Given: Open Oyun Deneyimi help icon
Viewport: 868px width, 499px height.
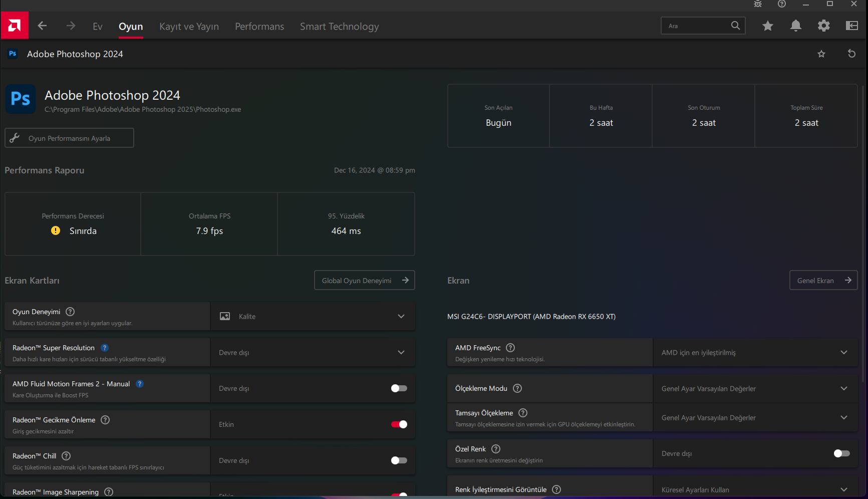Looking at the screenshot, I should tap(70, 312).
